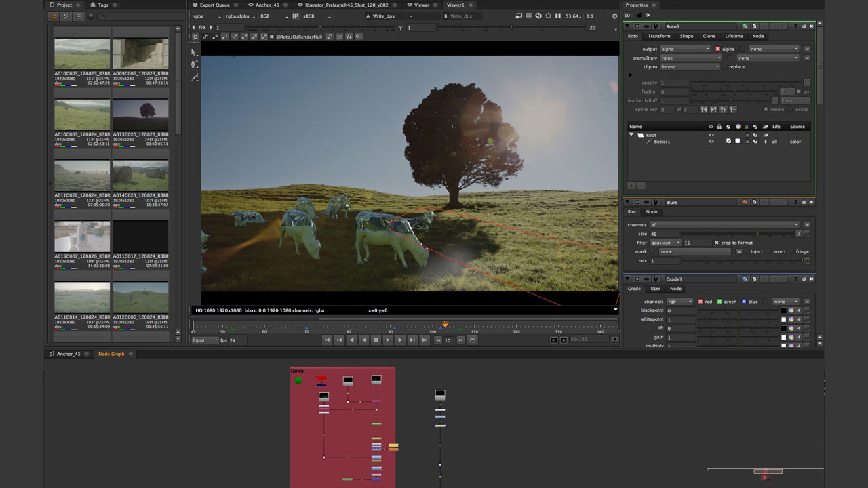This screenshot has width=868, height=488.
Task: Open the premultiply none dropdown
Action: (691, 58)
